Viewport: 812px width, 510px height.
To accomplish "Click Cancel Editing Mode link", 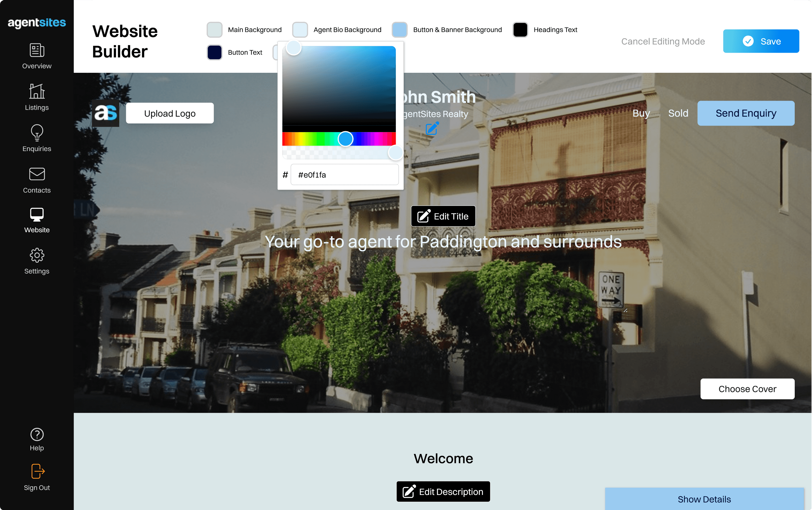I will click(663, 41).
